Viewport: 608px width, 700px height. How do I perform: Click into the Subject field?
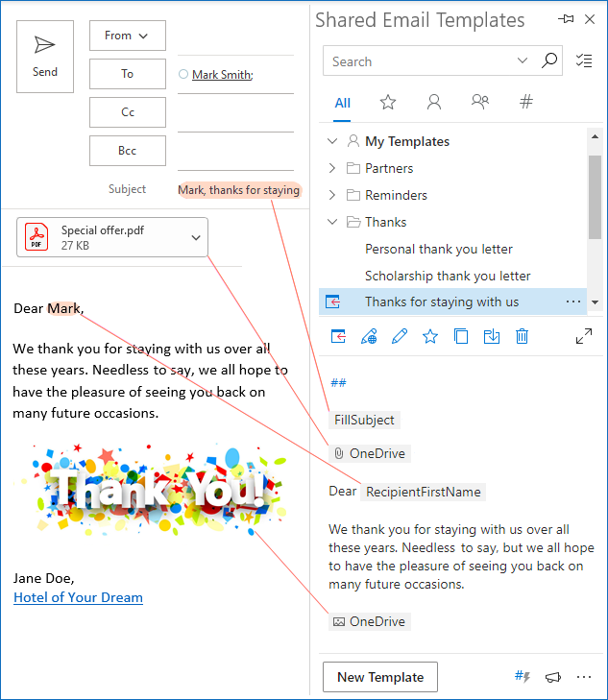(x=239, y=190)
